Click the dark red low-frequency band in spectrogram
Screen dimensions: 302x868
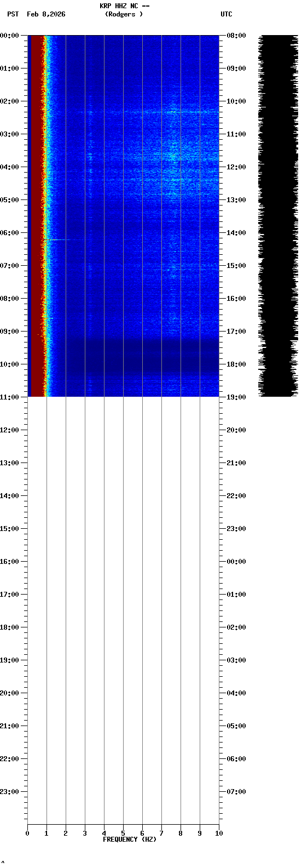[x=37, y=216]
